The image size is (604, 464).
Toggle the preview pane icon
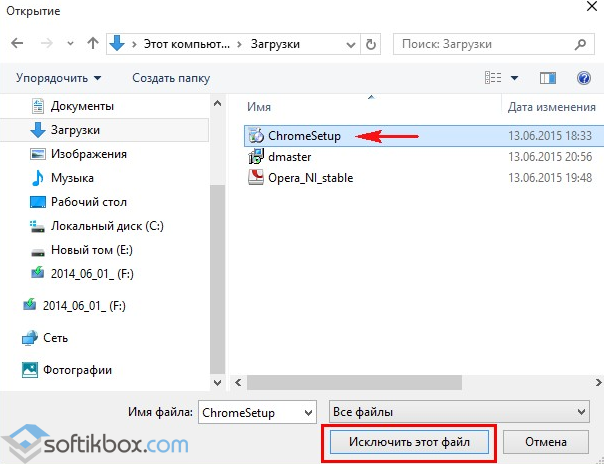point(547,77)
